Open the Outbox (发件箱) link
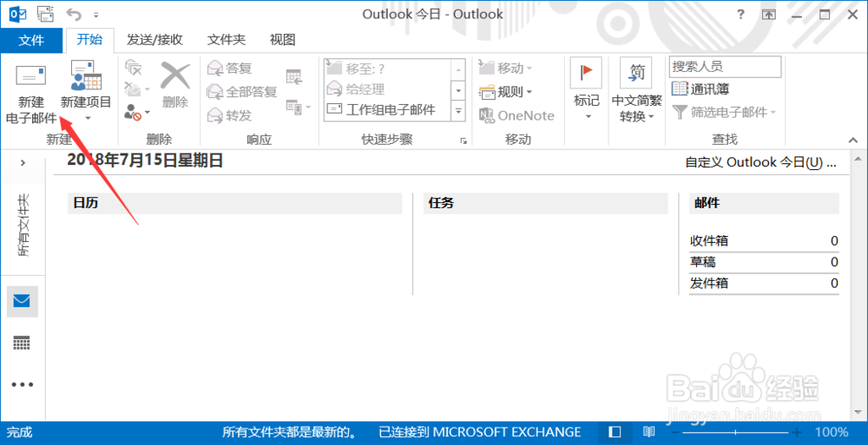Image resolution: width=868 pixels, height=445 pixels. 709,284
